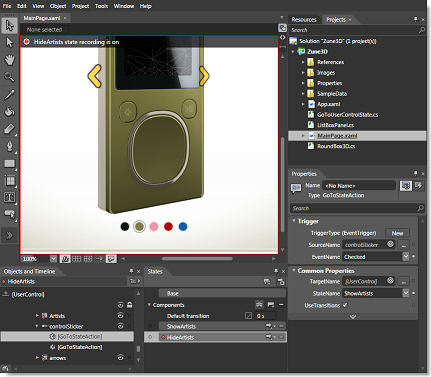This screenshot has height=377, width=431.
Task: Open the Object menu
Action: (58, 6)
